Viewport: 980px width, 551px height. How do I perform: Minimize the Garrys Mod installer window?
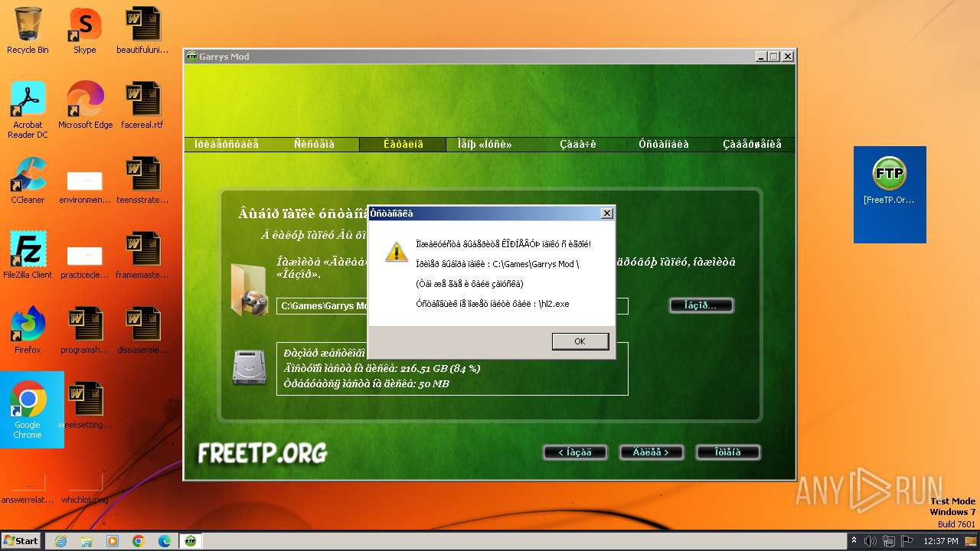tap(761, 57)
